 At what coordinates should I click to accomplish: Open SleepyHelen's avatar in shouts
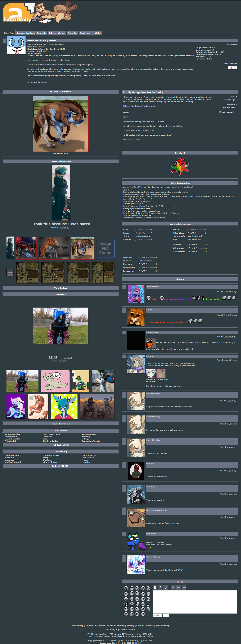click(136, 294)
